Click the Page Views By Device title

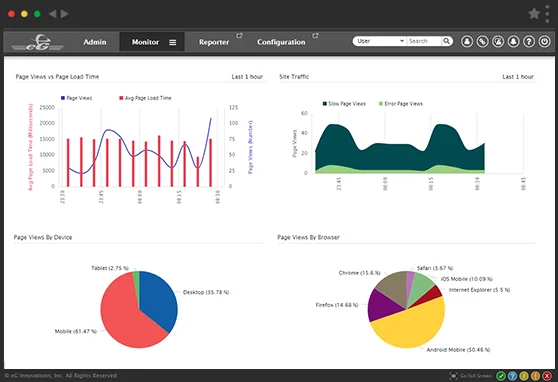point(43,237)
